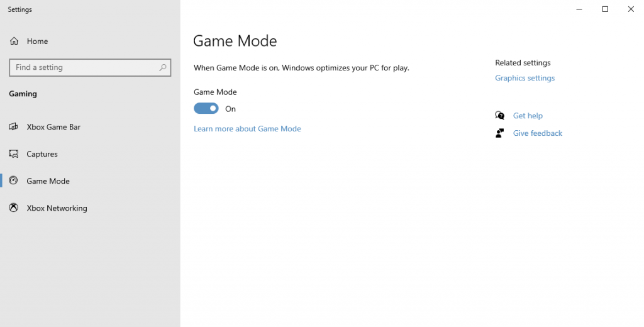The height and width of the screenshot is (327, 644).
Task: Focus the 'Find a setting' search field
Action: coord(82,67)
